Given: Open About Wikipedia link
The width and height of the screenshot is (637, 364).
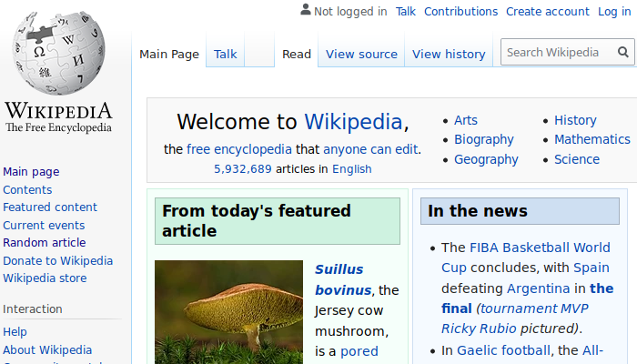Looking at the screenshot, I should pos(47,349).
